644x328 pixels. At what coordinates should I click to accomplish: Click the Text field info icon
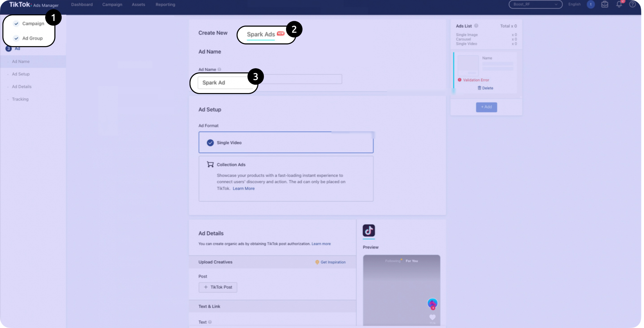[x=210, y=322]
